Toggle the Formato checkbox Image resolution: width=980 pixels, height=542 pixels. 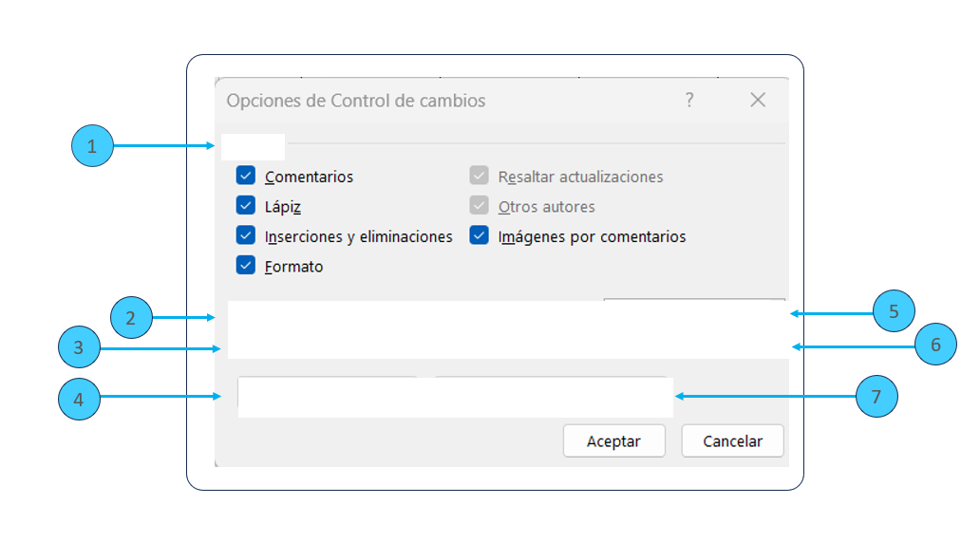click(246, 266)
